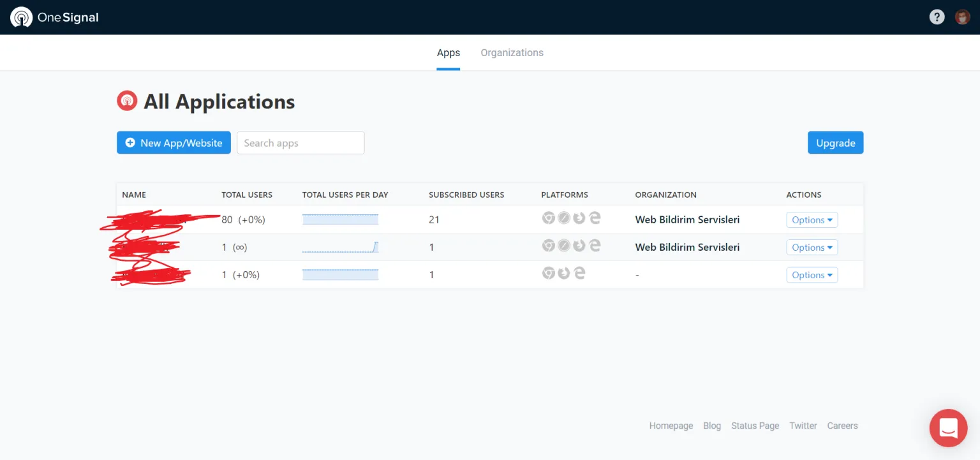Open the Twitter footer link

803,426
